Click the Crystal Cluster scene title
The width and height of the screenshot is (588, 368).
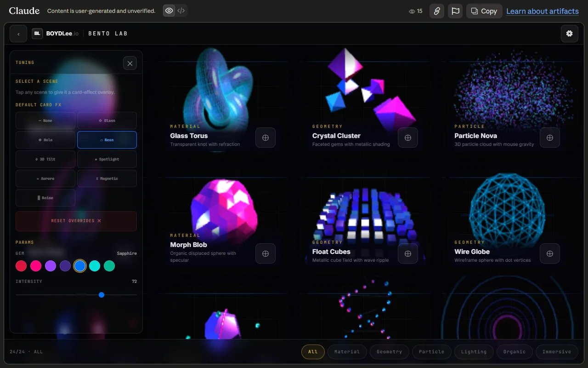pos(336,136)
